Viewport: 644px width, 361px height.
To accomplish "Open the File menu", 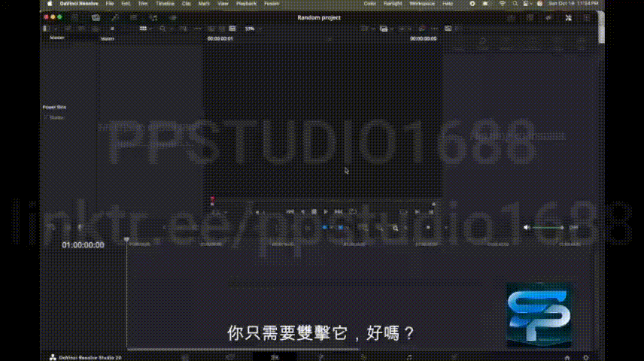I will tap(110, 3).
